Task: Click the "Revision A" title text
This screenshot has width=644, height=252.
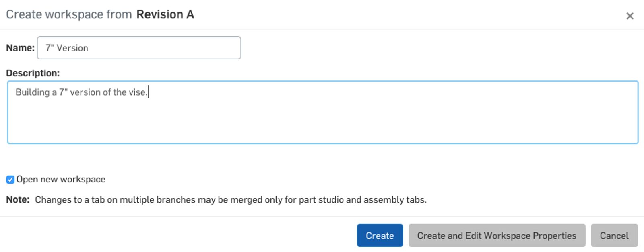Action: click(165, 15)
